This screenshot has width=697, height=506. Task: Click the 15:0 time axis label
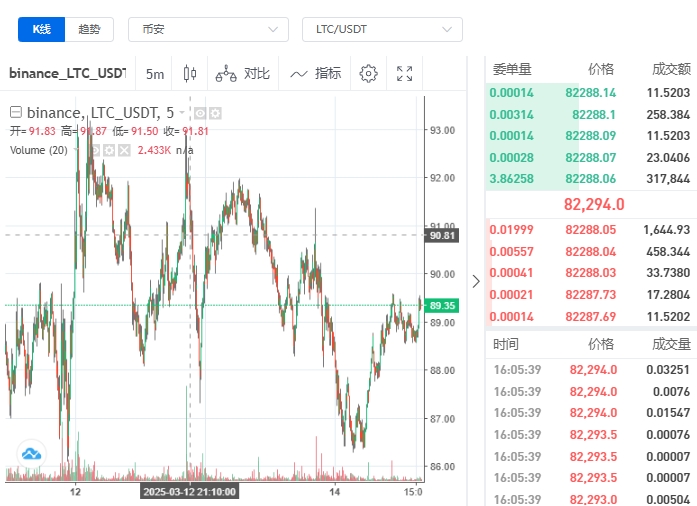point(413,492)
